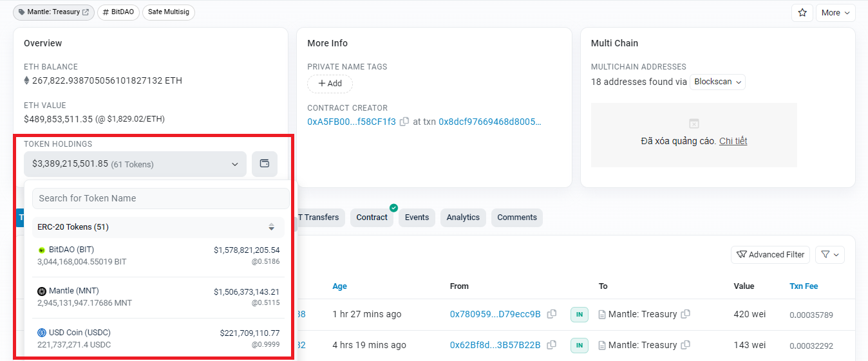Click the USD Coin token logo
This screenshot has width=868, height=361.
coord(42,333)
